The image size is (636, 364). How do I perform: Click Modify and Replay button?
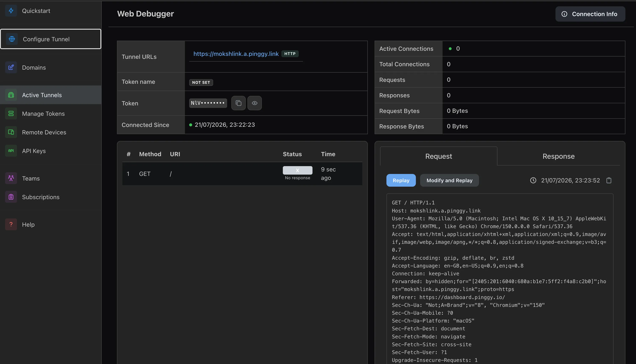[449, 180]
